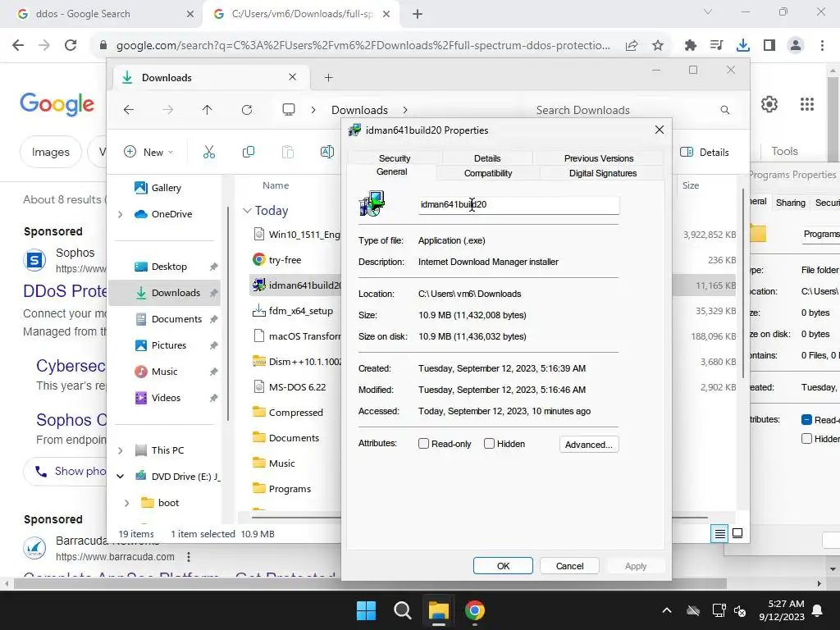Refresh the Downloads folder view
Image resolution: width=840 pixels, height=630 pixels.
click(x=247, y=110)
